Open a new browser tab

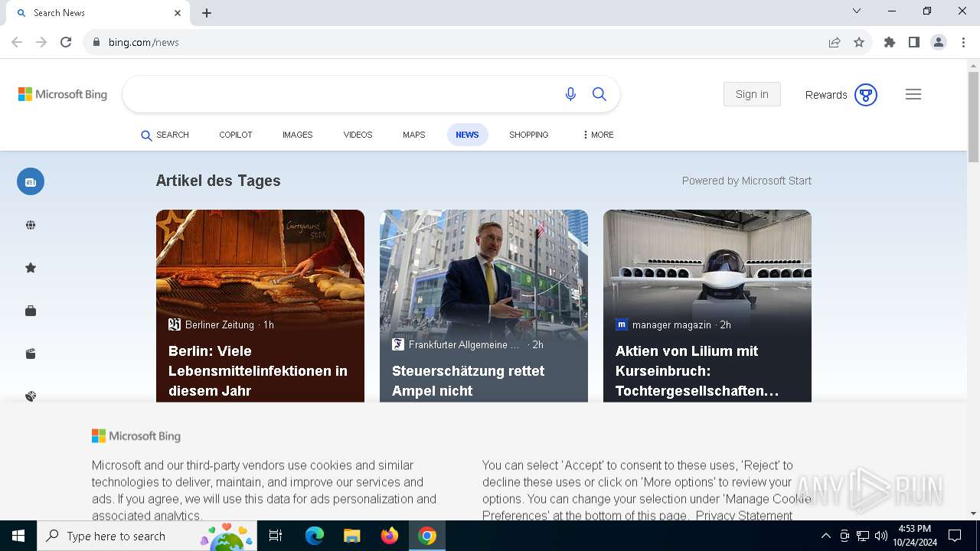[207, 13]
